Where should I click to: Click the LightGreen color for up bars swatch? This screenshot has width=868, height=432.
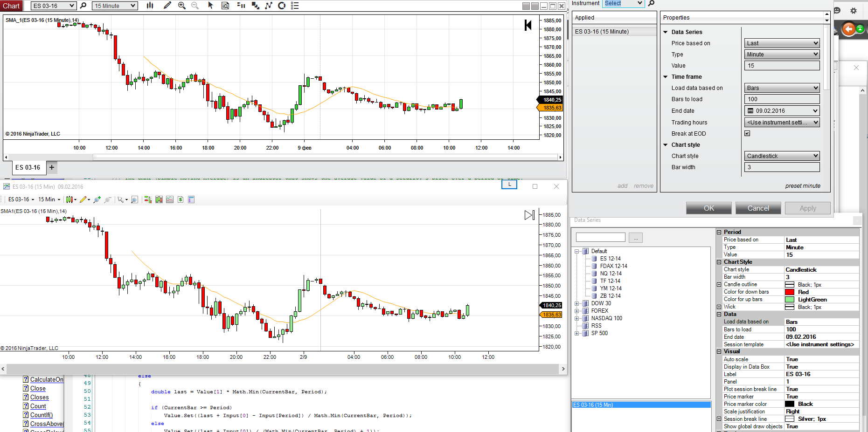790,300
